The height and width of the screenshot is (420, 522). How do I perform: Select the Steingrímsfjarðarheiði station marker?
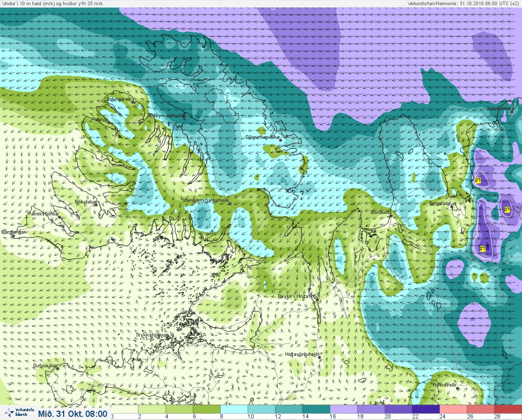point(230,203)
